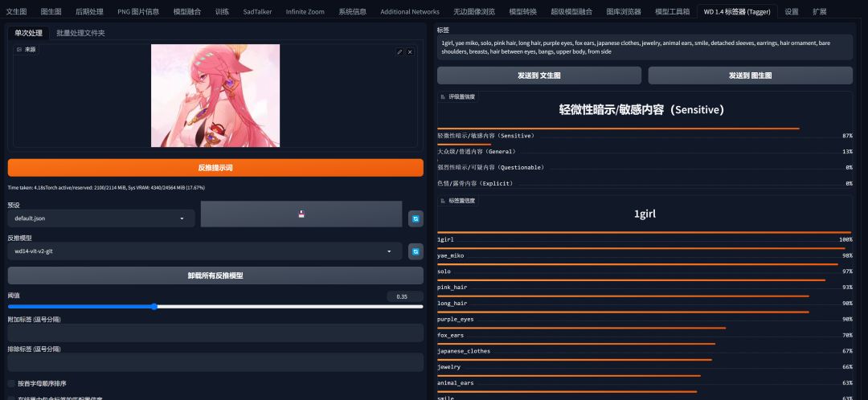Open the Additional Networks tab
This screenshot has height=400, width=868.
click(x=410, y=11)
